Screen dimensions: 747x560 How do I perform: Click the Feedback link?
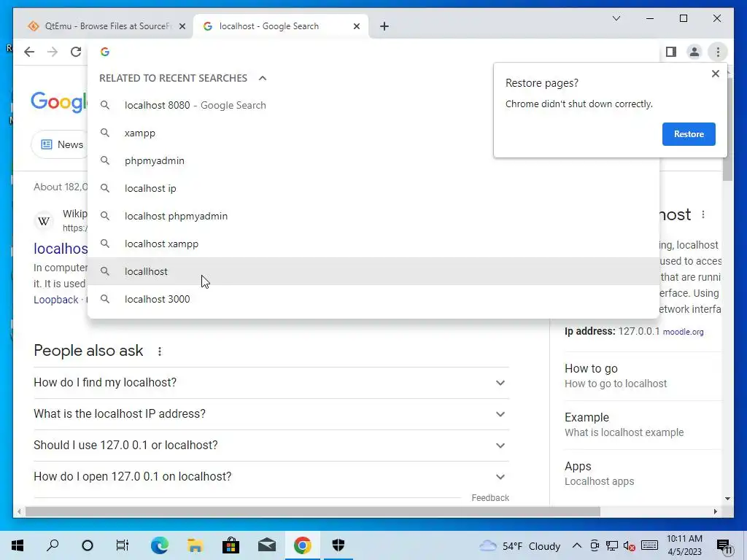tap(490, 497)
